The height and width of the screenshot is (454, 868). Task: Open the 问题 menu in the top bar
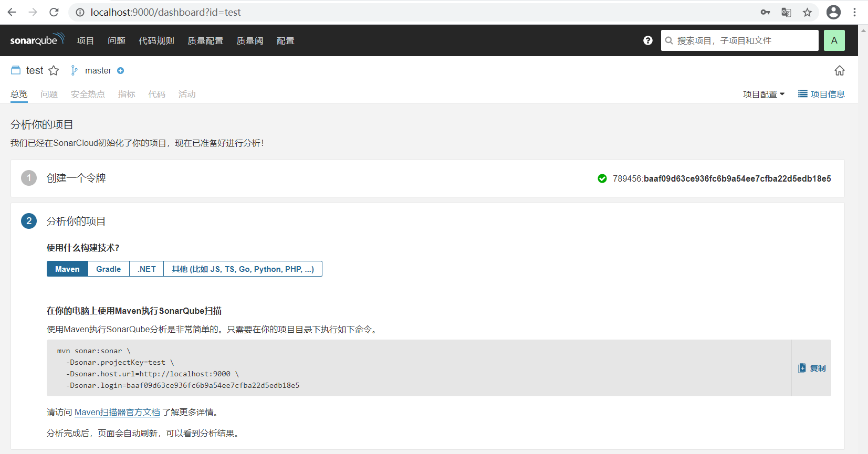coord(117,40)
